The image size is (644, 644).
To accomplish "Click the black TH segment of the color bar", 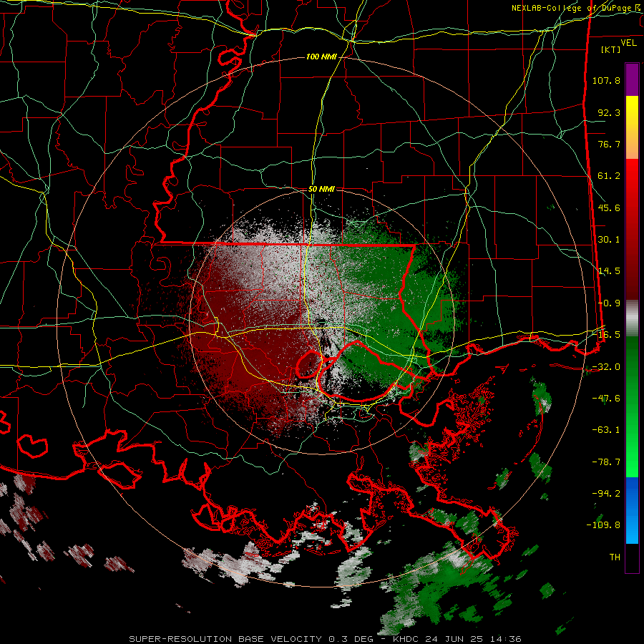I will (x=632, y=557).
